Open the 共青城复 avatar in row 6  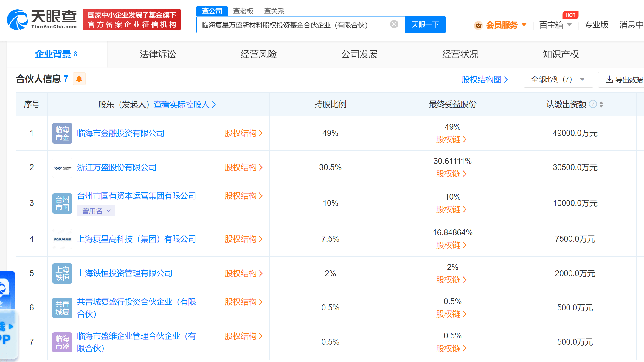click(62, 308)
